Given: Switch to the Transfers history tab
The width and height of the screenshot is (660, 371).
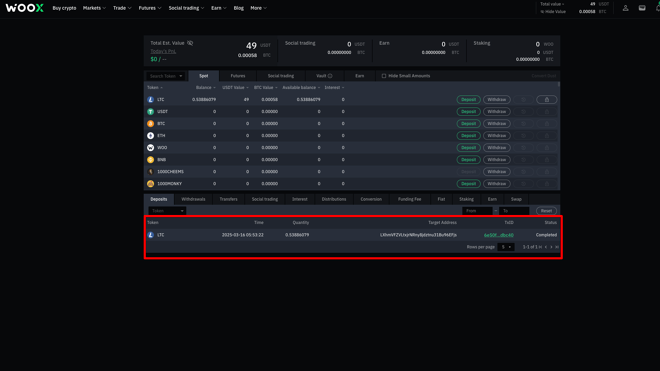Looking at the screenshot, I should click(229, 199).
